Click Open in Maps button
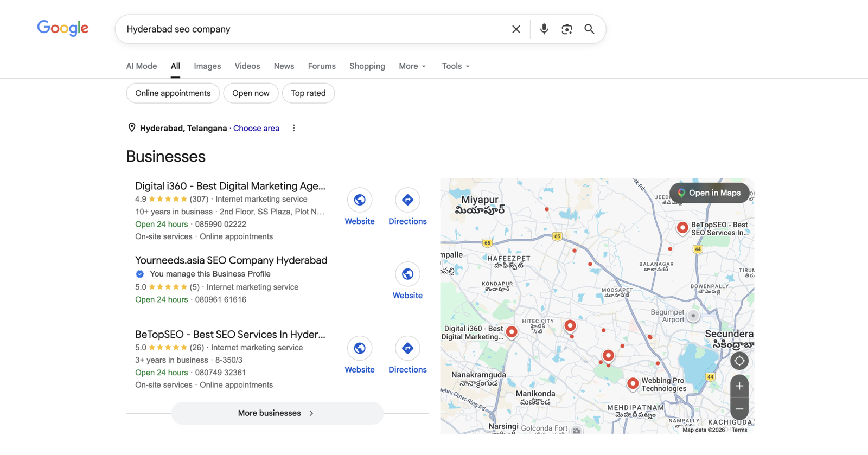The image size is (868, 455). pos(709,193)
